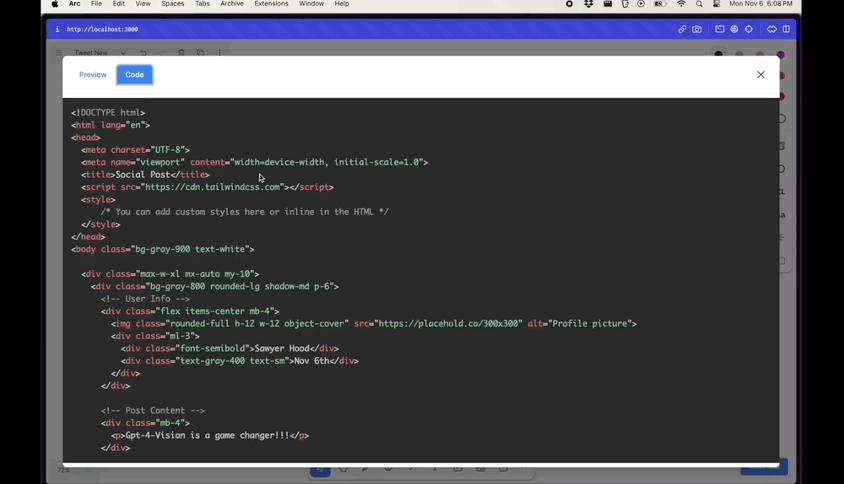This screenshot has height=484, width=844.
Task: Click the Sawyer Hood code line
Action: [230, 348]
